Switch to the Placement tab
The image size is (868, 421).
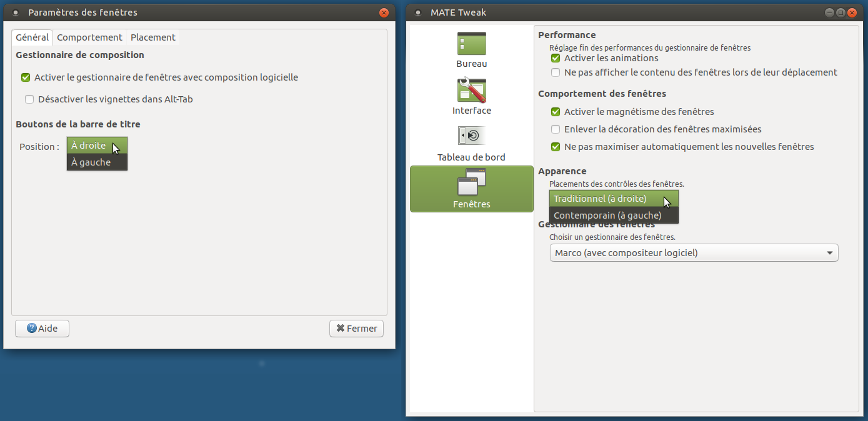tap(153, 37)
